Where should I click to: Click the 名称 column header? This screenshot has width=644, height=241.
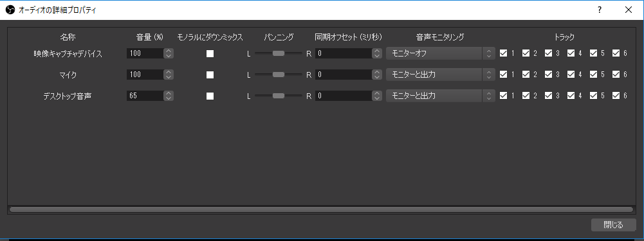[68, 37]
